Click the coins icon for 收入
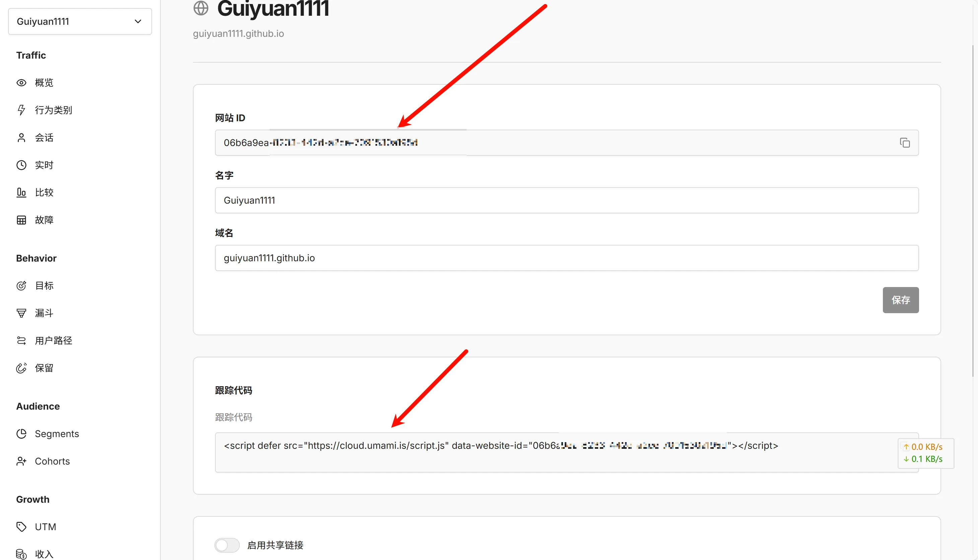The height and width of the screenshot is (560, 978). [21, 554]
